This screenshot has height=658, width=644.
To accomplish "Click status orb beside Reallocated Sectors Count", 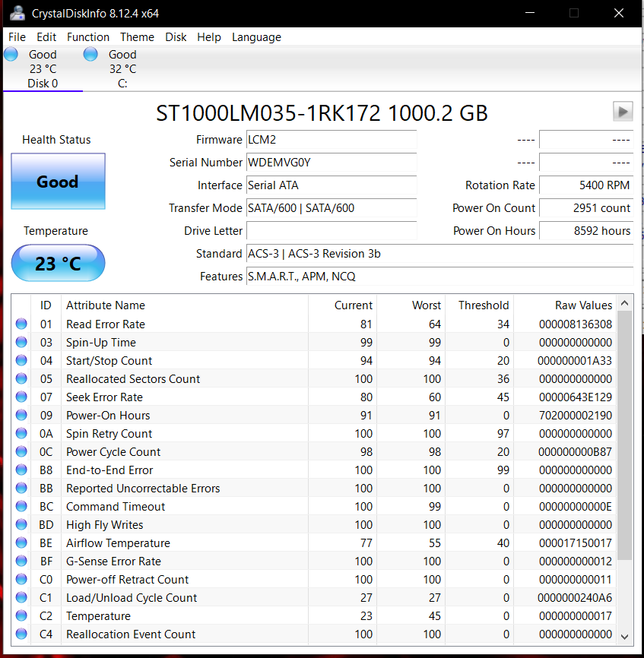I will pos(21,379).
